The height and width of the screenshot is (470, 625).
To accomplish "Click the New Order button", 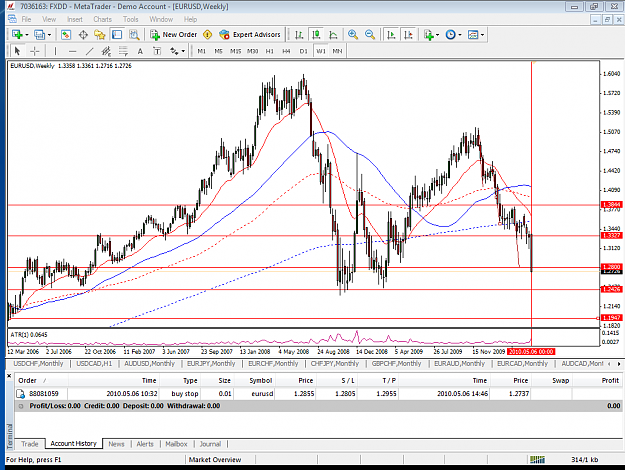I will point(173,35).
